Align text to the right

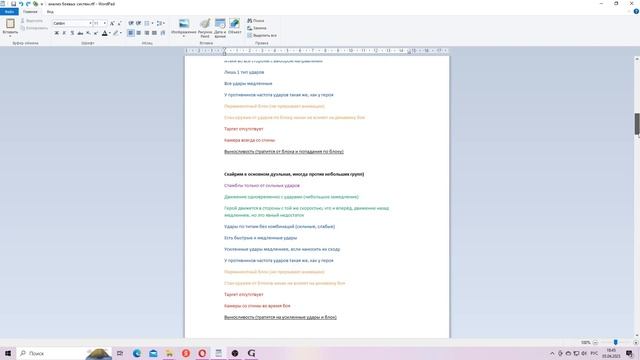coord(147,33)
